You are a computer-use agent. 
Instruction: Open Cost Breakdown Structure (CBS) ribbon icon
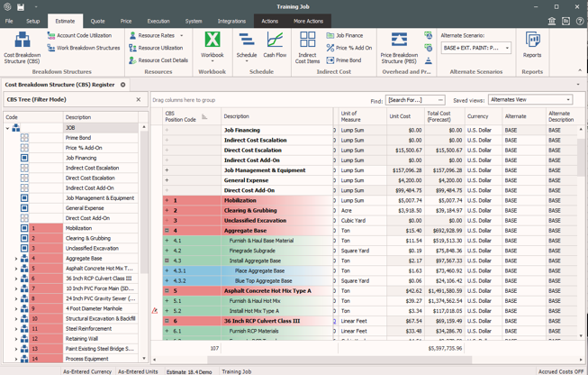pos(22,45)
